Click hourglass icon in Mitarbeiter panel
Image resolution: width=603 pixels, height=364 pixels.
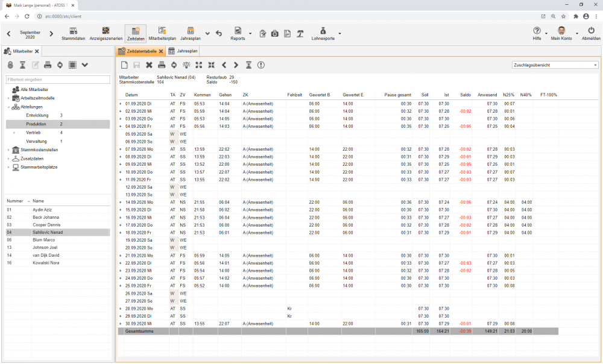click(23, 65)
